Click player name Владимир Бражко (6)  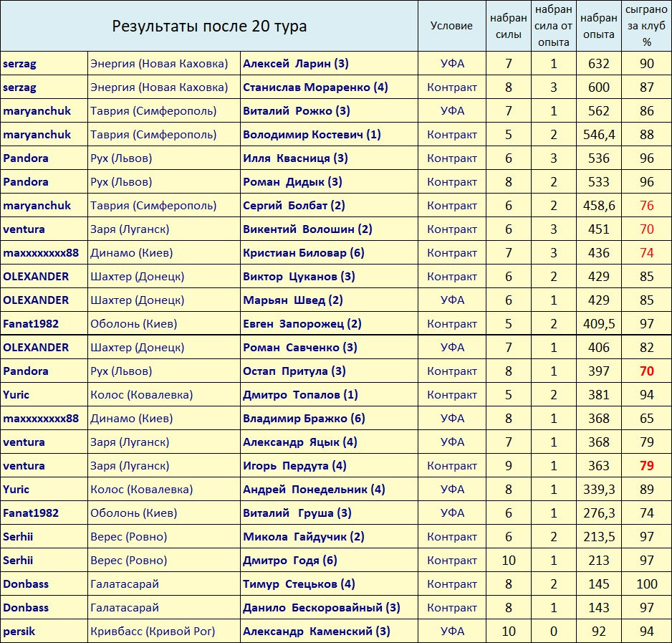tap(304, 418)
